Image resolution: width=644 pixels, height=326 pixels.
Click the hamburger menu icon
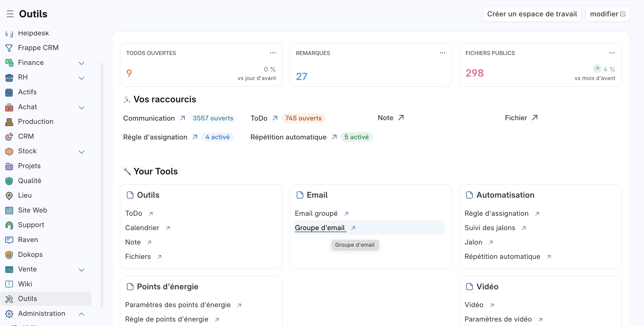[10, 14]
